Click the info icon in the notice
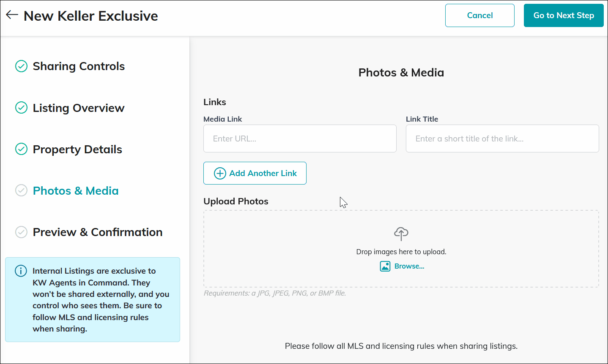This screenshot has width=608, height=364. 21,271
